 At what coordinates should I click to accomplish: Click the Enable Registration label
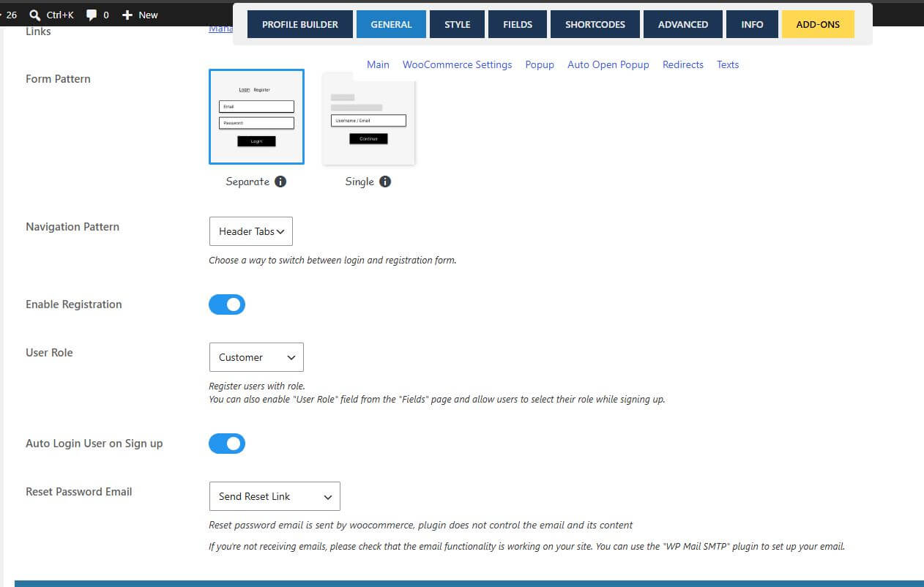pos(74,304)
